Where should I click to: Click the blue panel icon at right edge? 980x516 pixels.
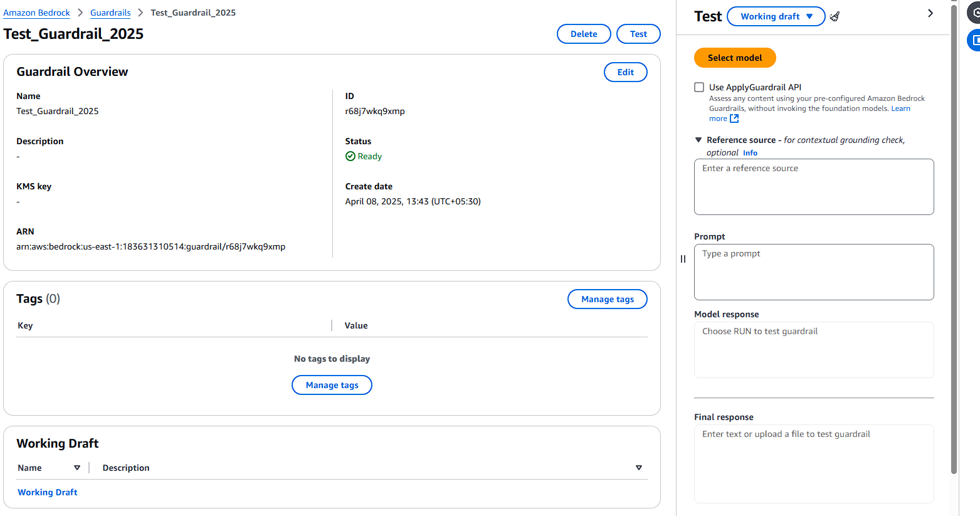click(x=974, y=40)
